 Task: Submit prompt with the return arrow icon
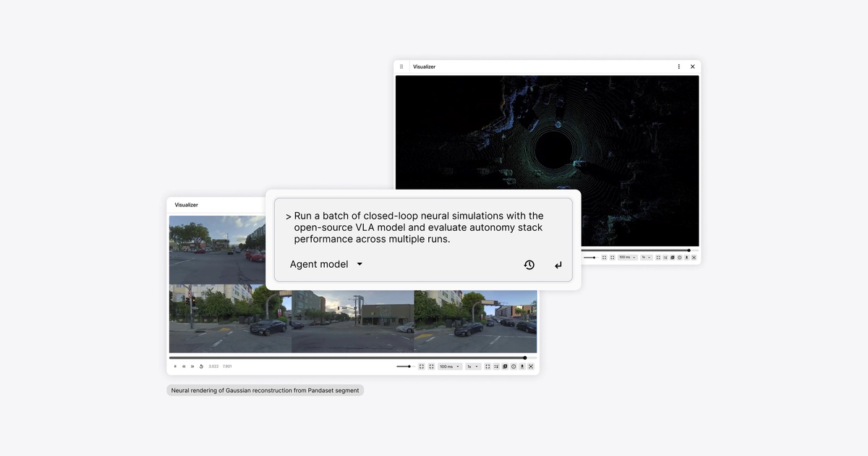click(x=558, y=265)
